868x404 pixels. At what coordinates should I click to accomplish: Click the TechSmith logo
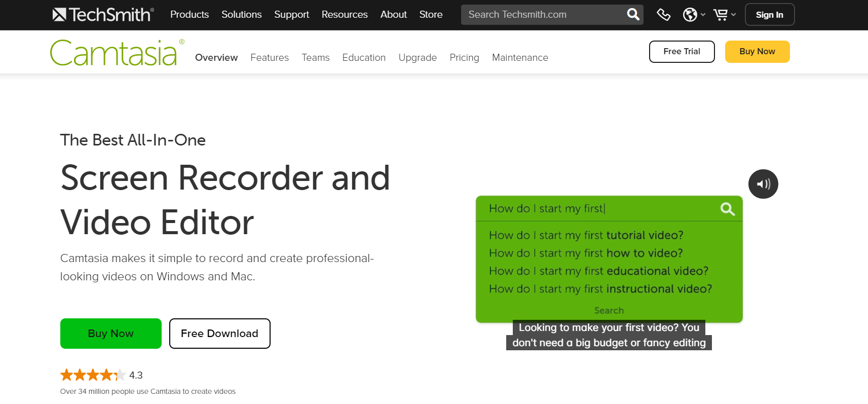(x=103, y=15)
